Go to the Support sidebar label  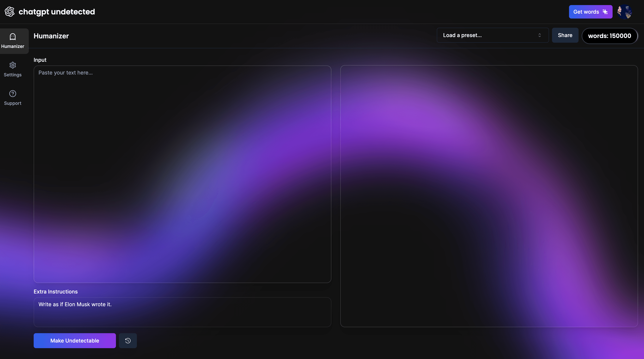[x=13, y=103]
